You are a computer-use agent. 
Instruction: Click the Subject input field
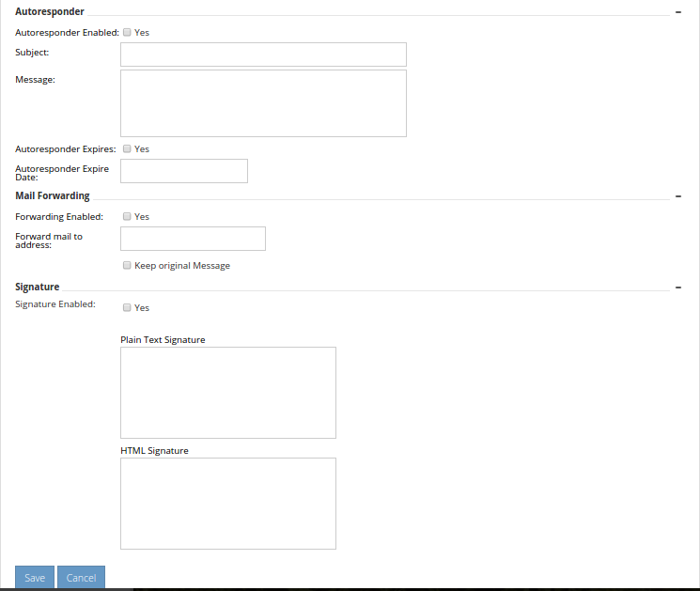pyautogui.click(x=263, y=54)
